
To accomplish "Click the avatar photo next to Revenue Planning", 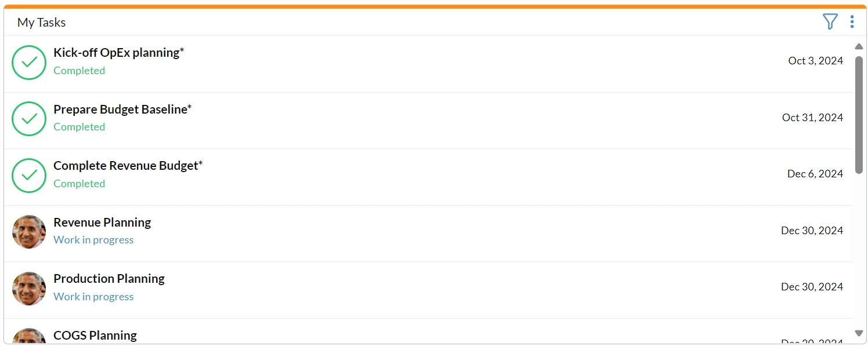I will 29,232.
